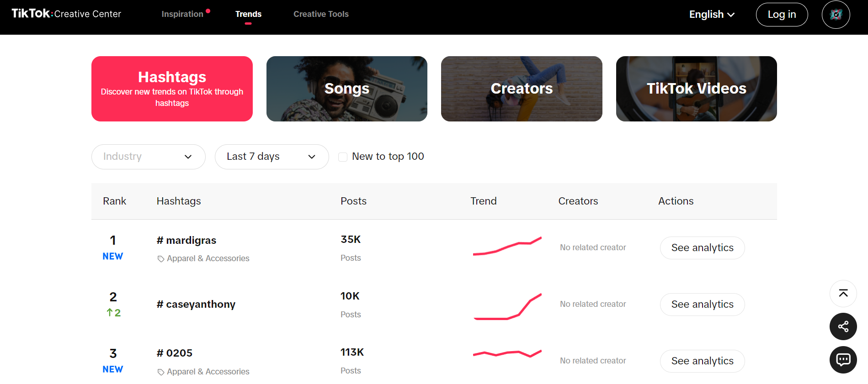
Task: Enable the New to top 100 checkbox
Action: (x=343, y=157)
